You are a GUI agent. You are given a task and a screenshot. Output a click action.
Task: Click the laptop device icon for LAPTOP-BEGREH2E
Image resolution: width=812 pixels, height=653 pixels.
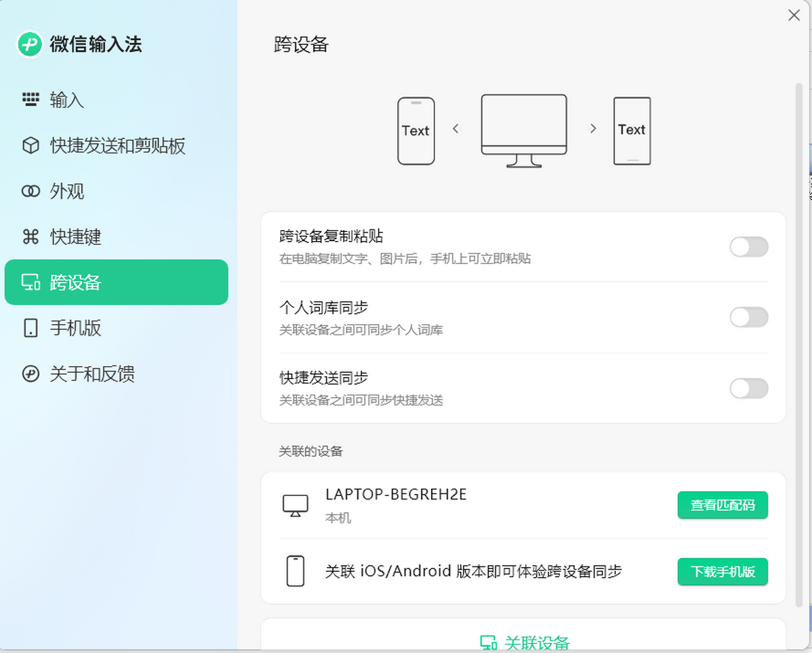click(x=294, y=504)
